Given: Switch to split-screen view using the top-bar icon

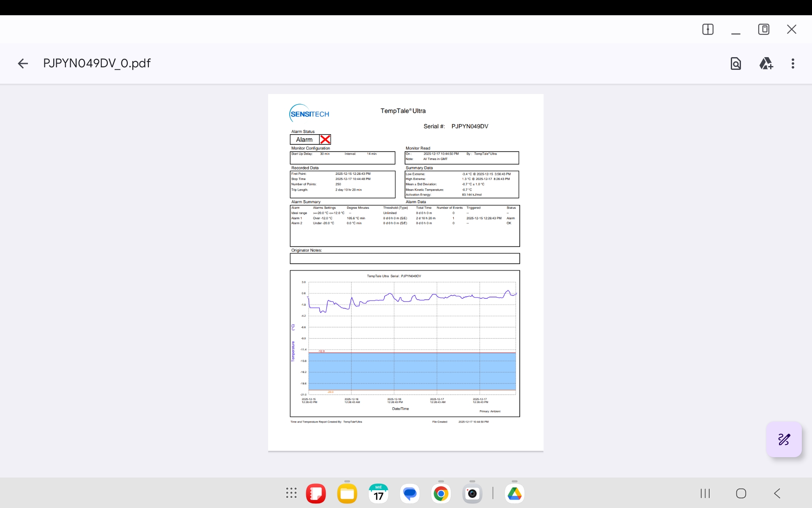Looking at the screenshot, I should pos(708,29).
